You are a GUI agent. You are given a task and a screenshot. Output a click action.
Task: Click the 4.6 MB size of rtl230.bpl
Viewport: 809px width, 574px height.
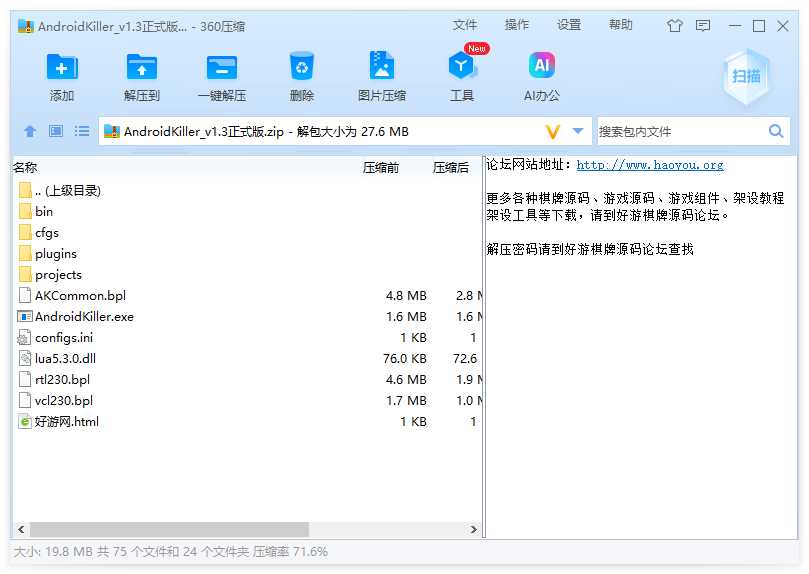pos(406,380)
